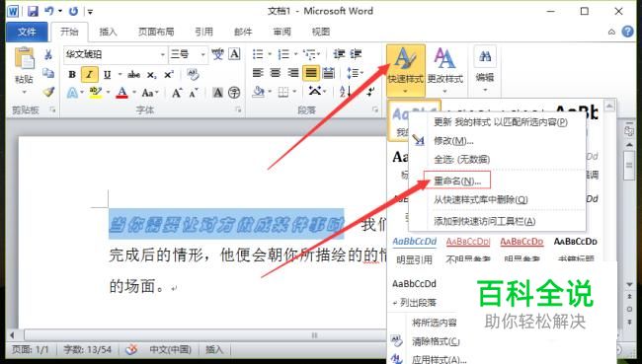Click the Paste clipboard icon
This screenshot has width=642, height=364.
pos(24,57)
